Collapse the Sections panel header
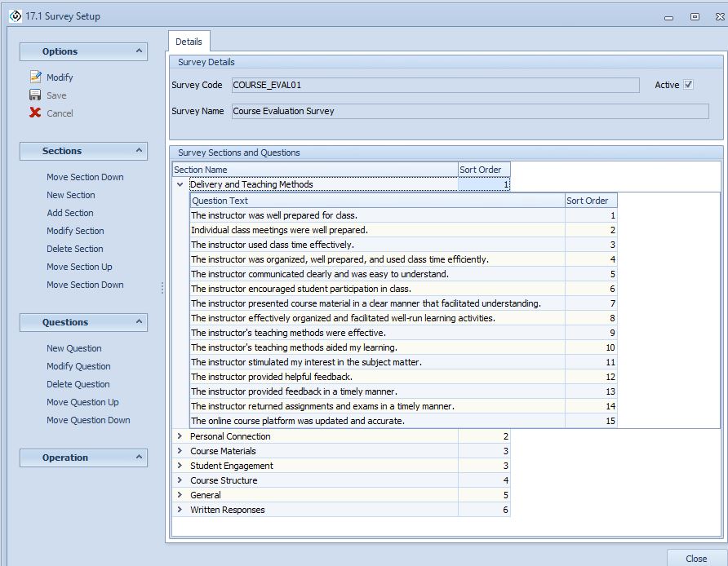The width and height of the screenshot is (728, 566). (139, 151)
